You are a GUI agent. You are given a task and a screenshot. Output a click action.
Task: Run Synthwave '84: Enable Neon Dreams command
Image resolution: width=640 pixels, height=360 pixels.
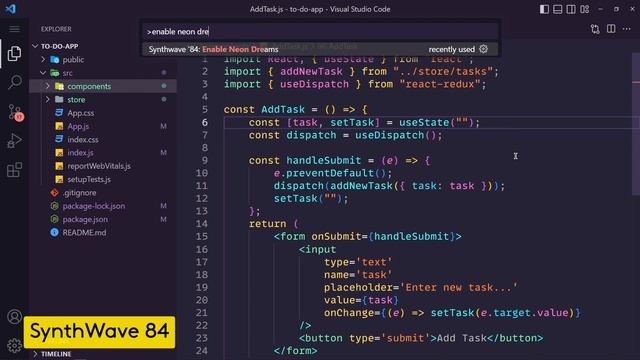pos(321,49)
